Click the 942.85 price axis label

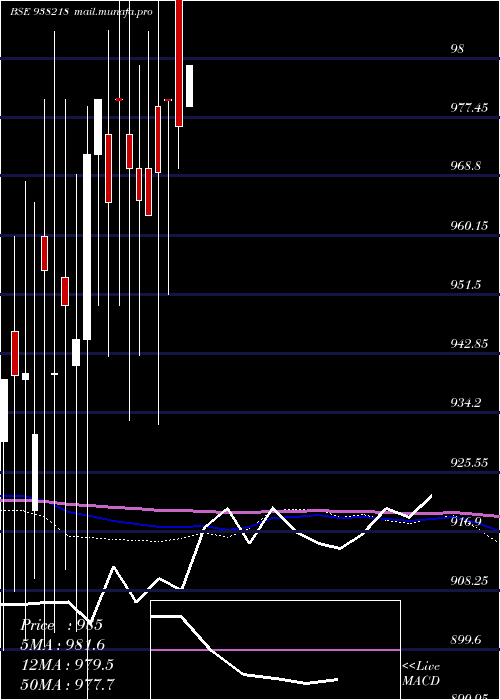(469, 344)
